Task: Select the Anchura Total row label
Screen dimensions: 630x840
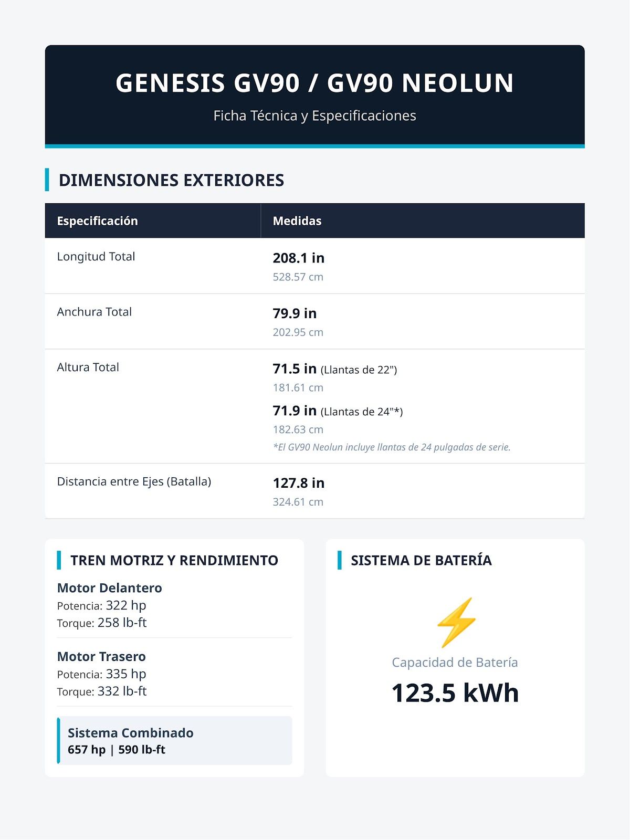Action: pyautogui.click(x=94, y=312)
